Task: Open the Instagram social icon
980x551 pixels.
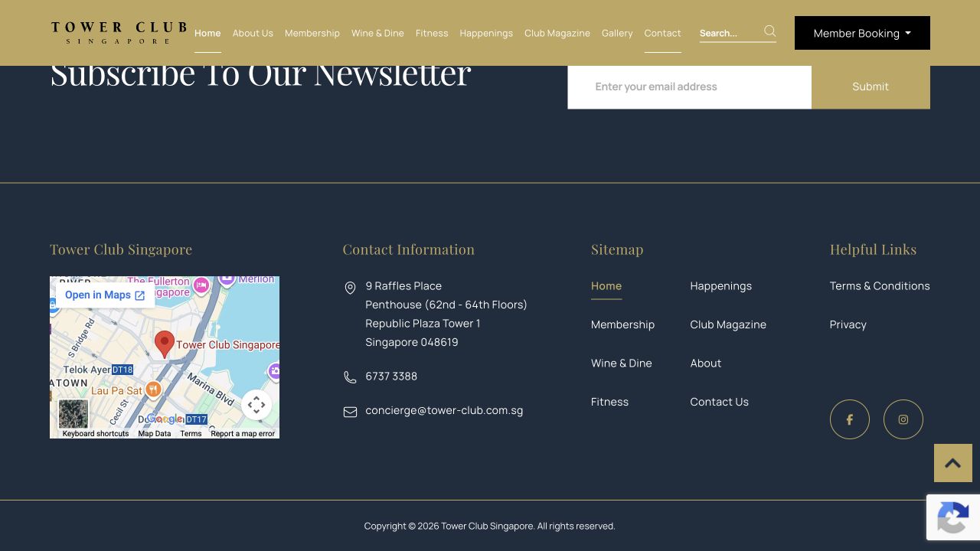Action: coord(903,419)
